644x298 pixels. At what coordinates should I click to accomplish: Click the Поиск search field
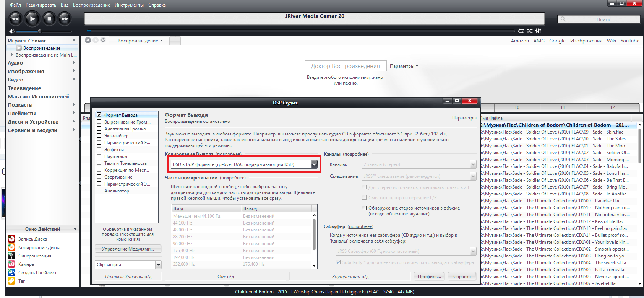pyautogui.click(x=599, y=19)
